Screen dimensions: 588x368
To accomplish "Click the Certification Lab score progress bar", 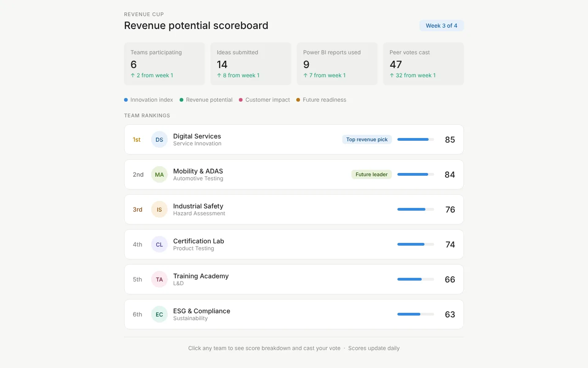I will tap(416, 244).
